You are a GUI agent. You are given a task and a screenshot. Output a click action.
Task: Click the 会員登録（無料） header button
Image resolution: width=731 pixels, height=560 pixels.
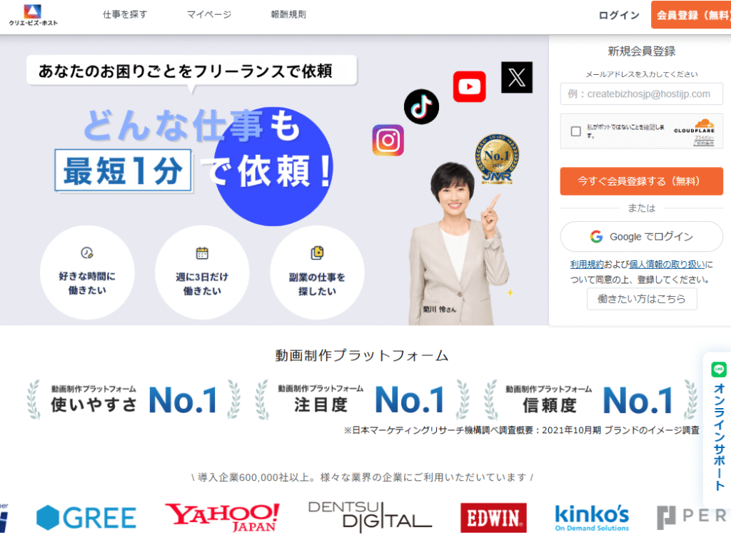pos(691,15)
